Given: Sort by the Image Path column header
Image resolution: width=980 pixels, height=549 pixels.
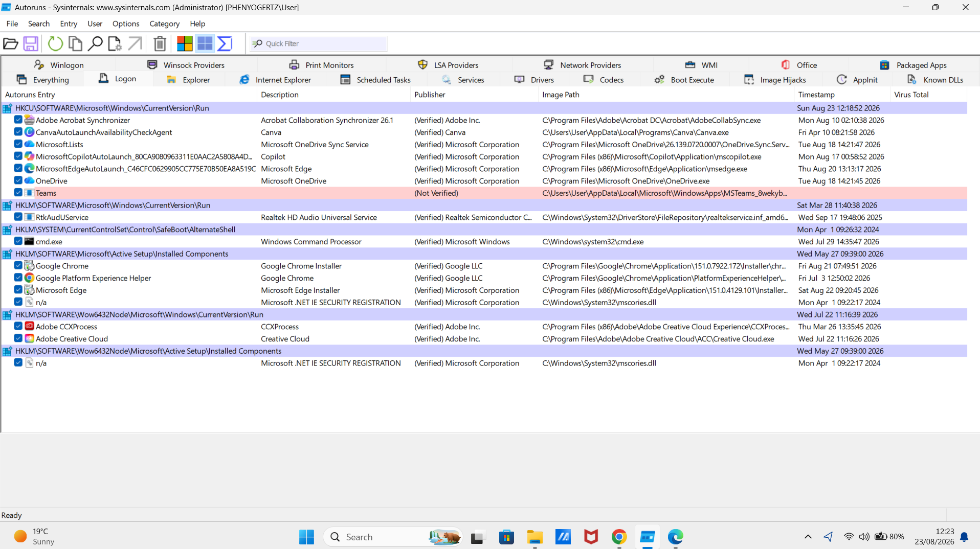Looking at the screenshot, I should click(666, 95).
